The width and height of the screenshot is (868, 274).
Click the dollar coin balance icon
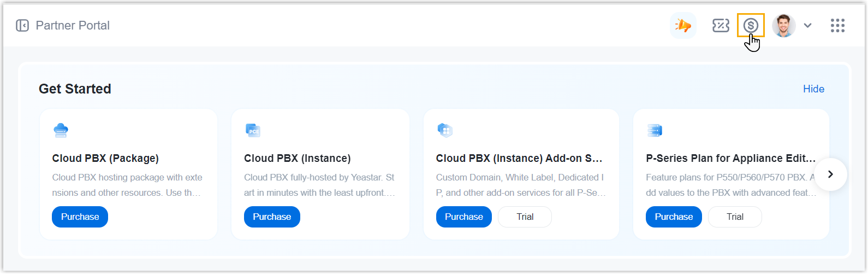pyautogui.click(x=751, y=25)
